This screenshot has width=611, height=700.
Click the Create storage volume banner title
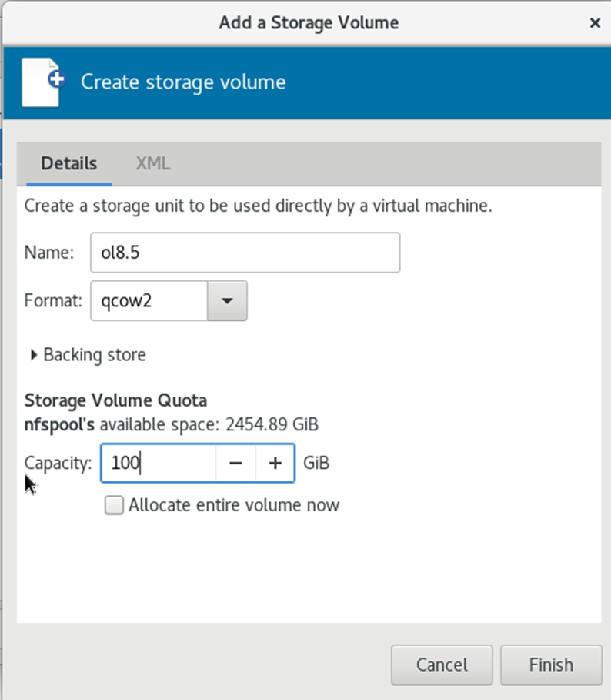point(183,82)
